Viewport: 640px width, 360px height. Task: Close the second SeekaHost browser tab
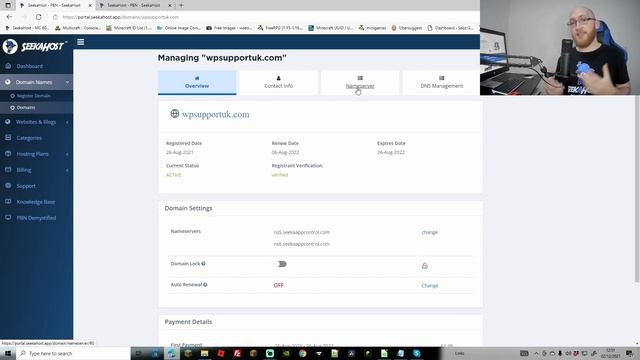click(170, 5)
